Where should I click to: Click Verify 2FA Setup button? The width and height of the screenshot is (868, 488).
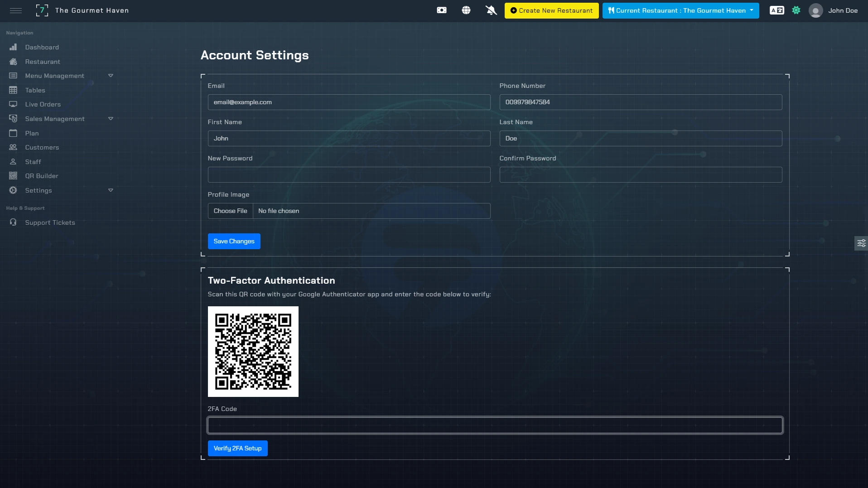click(237, 448)
